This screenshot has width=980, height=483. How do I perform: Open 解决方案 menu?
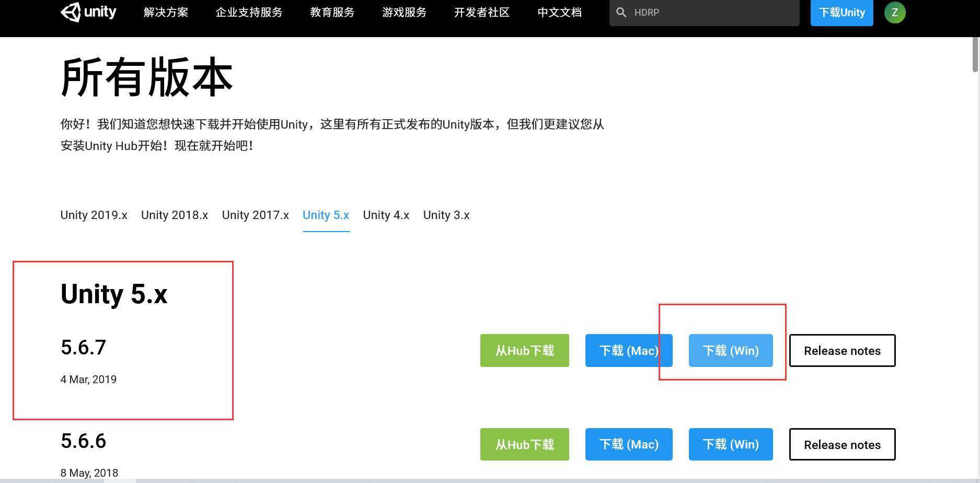pyautogui.click(x=166, y=13)
